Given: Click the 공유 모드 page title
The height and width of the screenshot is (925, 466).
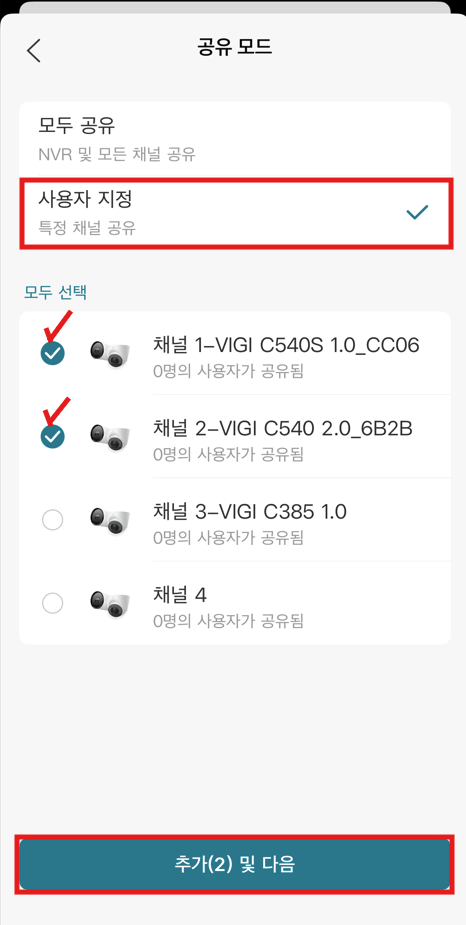Looking at the screenshot, I should pyautogui.click(x=234, y=48).
